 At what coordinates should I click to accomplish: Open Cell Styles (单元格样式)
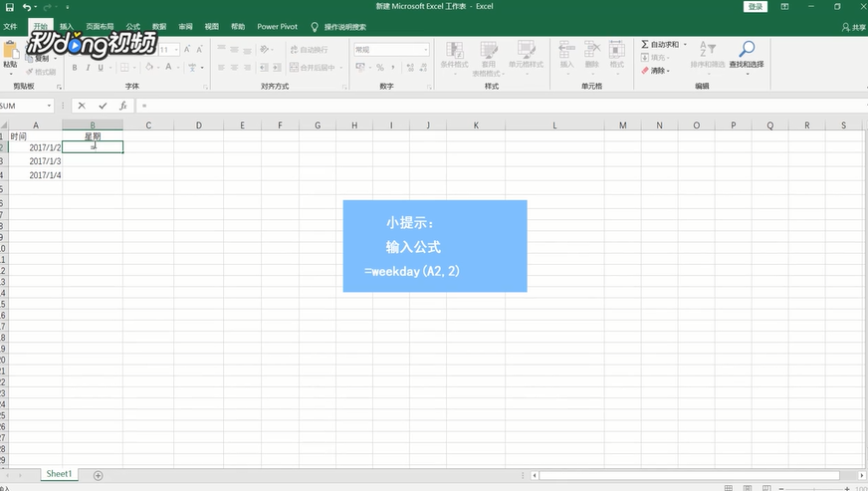click(526, 56)
